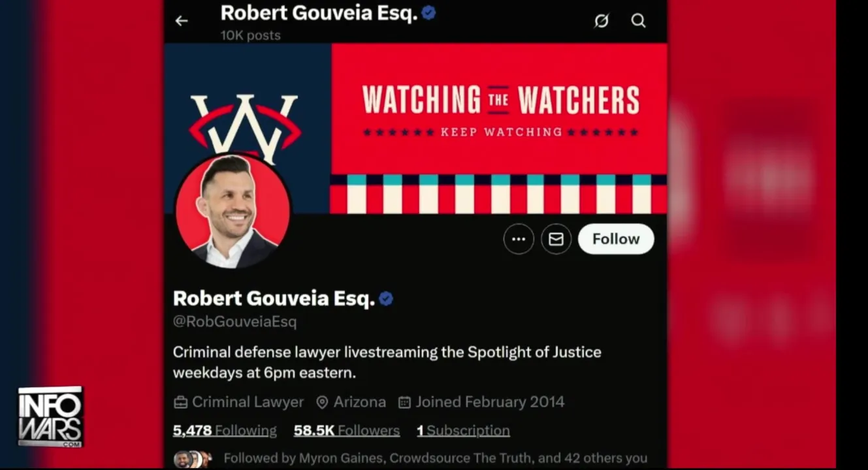The width and height of the screenshot is (868, 470).
Task: Click the verified badge beside profile name
Action: (386, 299)
